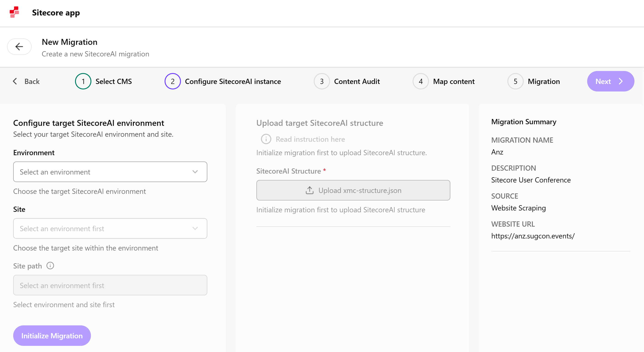The image size is (644, 352).
Task: Click the New Migration heading
Action: [x=70, y=42]
